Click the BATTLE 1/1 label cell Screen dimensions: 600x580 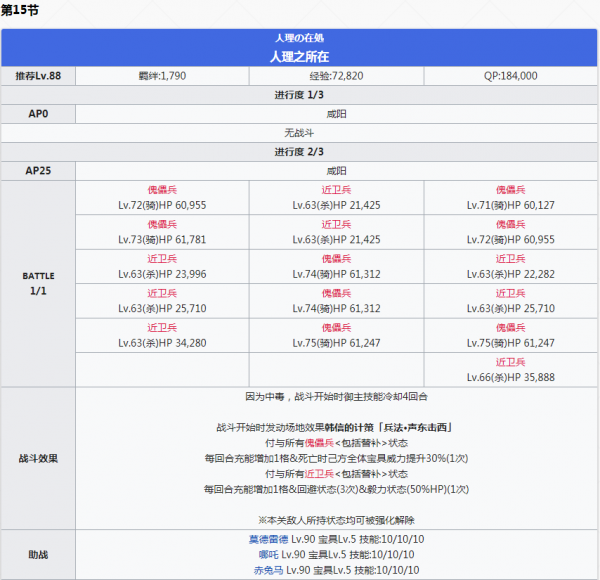coord(38,283)
